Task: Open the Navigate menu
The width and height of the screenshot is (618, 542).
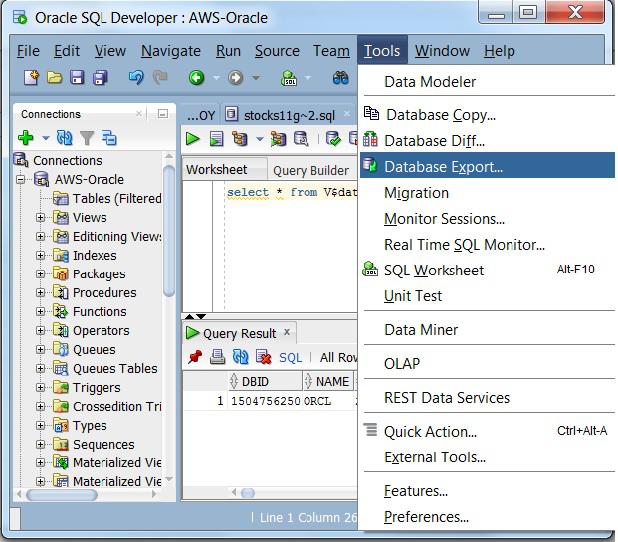Action: [171, 51]
